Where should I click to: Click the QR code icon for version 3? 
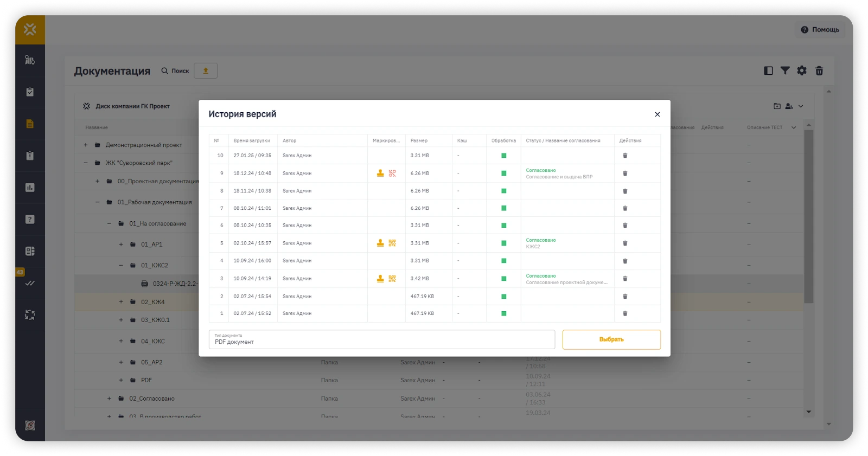click(x=392, y=279)
